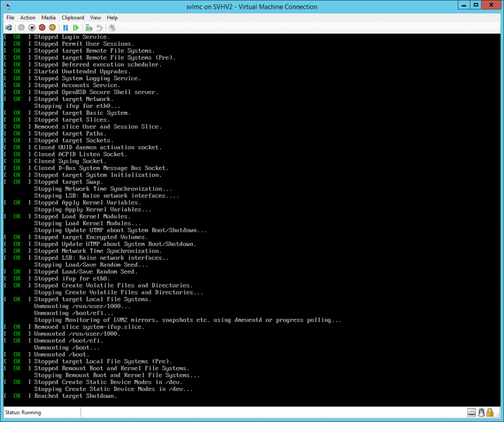504x422 pixels.
Task: Turn off the VM with the stop icon
Action: pos(31,28)
